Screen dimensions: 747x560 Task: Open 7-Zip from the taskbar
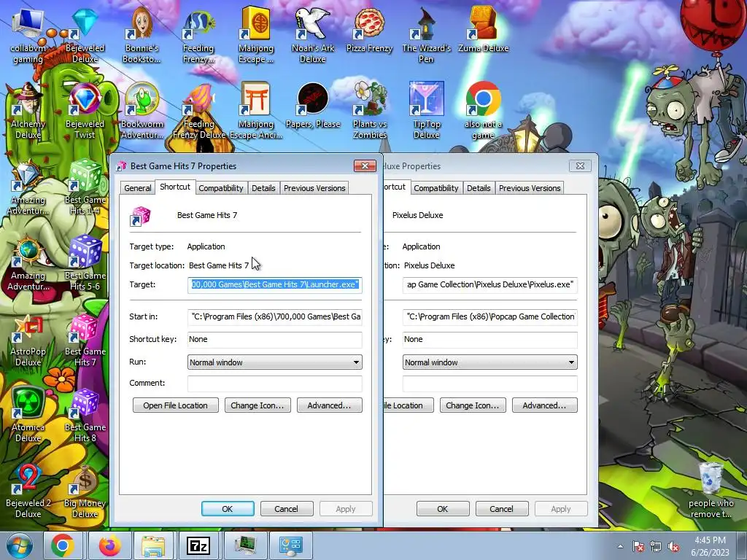198,545
